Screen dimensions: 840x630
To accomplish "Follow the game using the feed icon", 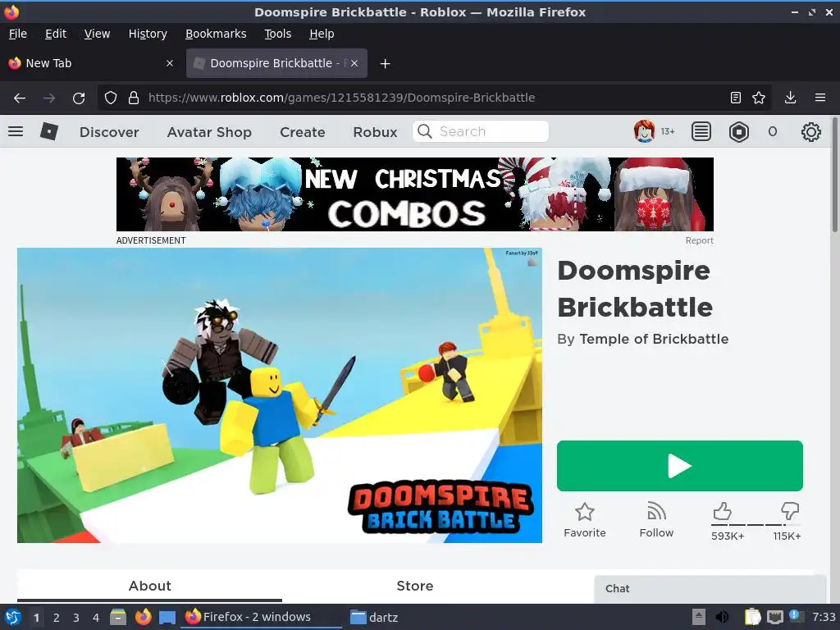I will coord(656,511).
